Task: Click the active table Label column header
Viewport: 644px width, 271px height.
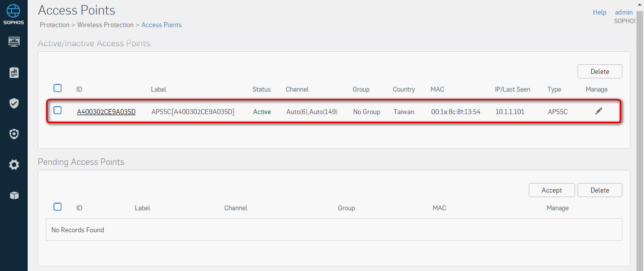Action: pyautogui.click(x=158, y=89)
